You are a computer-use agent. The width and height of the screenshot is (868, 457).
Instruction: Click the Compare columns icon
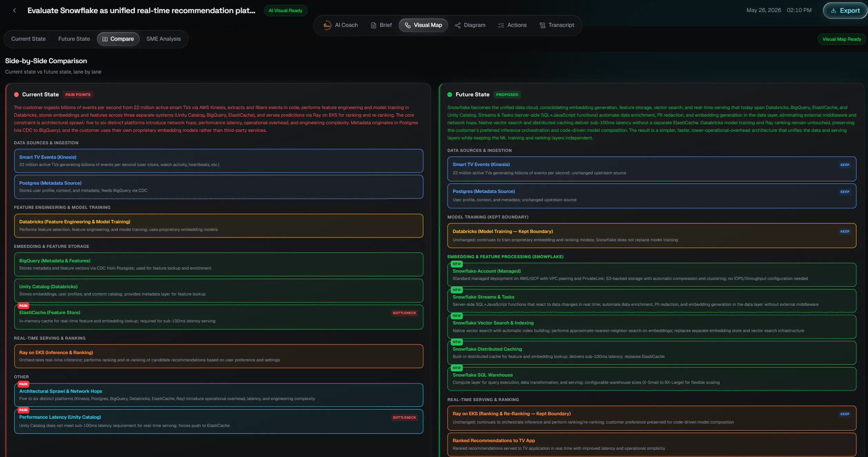(x=105, y=39)
